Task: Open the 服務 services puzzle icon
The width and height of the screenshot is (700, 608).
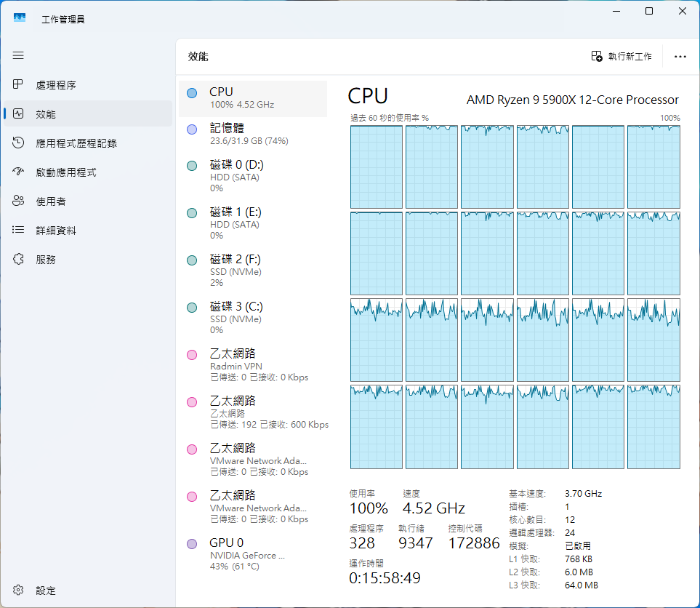Action: point(18,260)
